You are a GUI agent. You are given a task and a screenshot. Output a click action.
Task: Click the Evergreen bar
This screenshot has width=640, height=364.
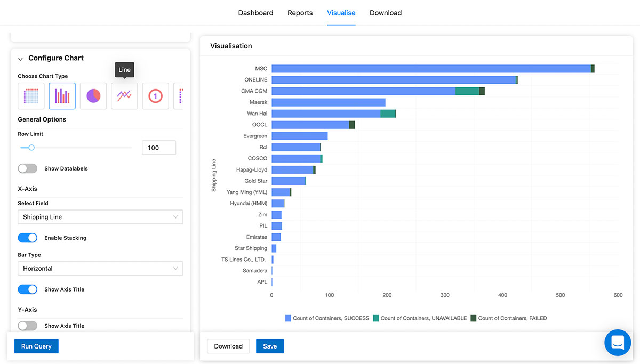[300, 136]
